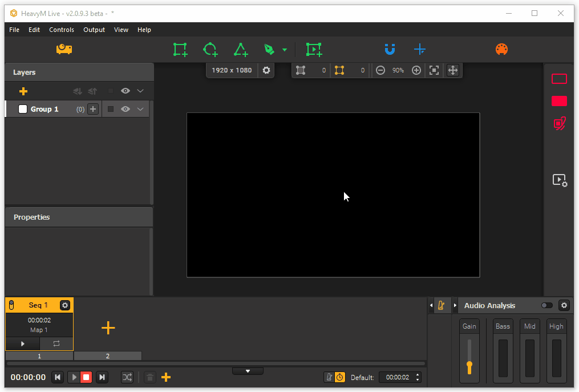Screen dimensions: 579x392
Task: Add a triangle shape
Action: [x=240, y=50]
